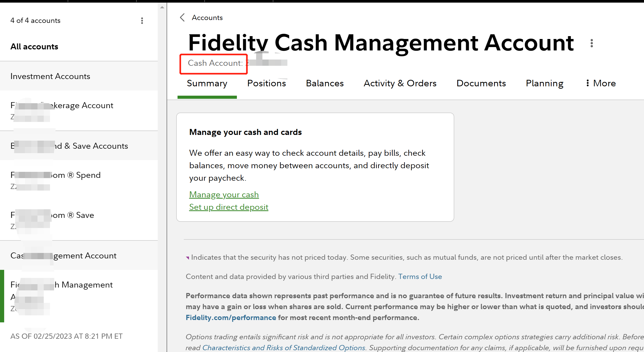Image resolution: width=644 pixels, height=352 pixels.
Task: Click the back chevron beside Accounts
Action: click(x=182, y=18)
